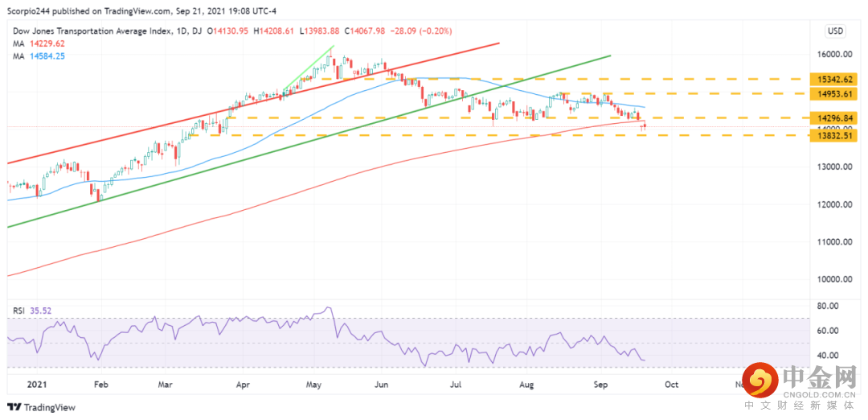Click the high value H14208.61
The image size is (868, 420).
point(275,31)
